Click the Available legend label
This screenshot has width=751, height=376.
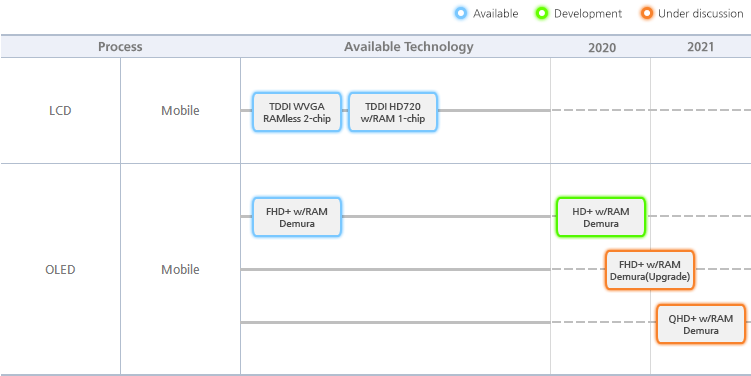[x=496, y=13]
